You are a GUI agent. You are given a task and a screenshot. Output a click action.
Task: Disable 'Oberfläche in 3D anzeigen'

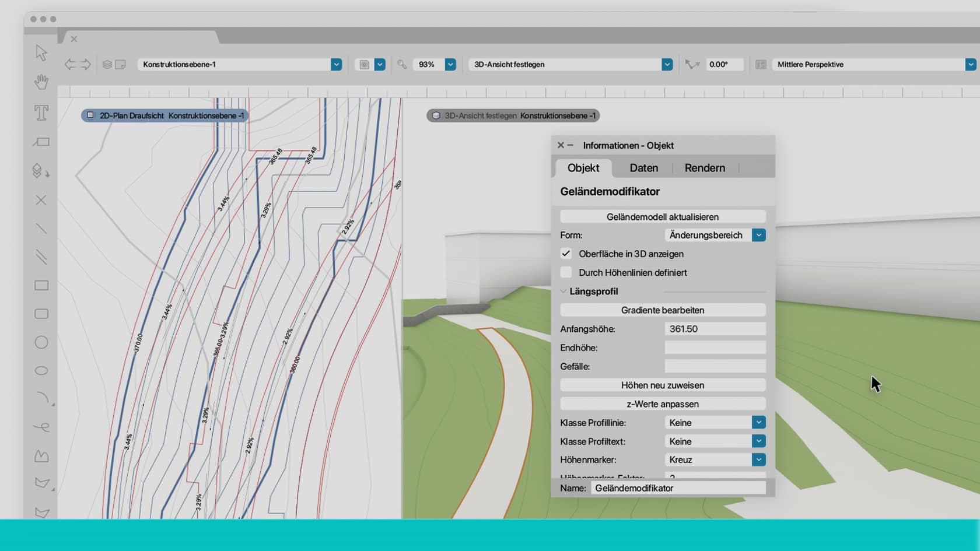(x=566, y=254)
